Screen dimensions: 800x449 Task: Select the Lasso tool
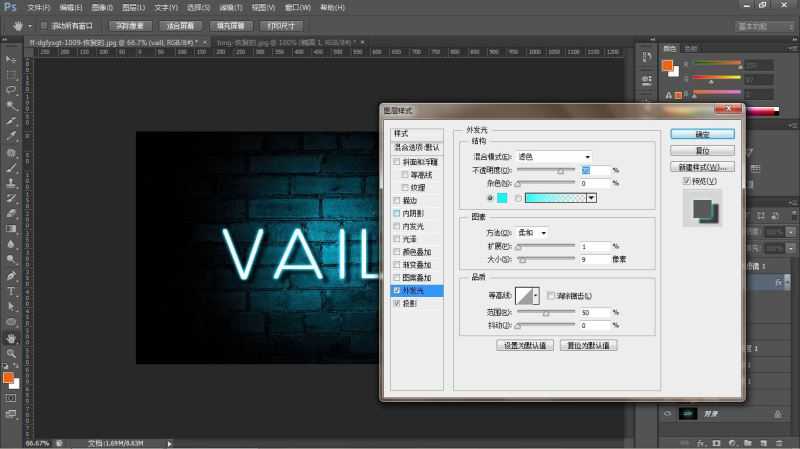[11, 90]
